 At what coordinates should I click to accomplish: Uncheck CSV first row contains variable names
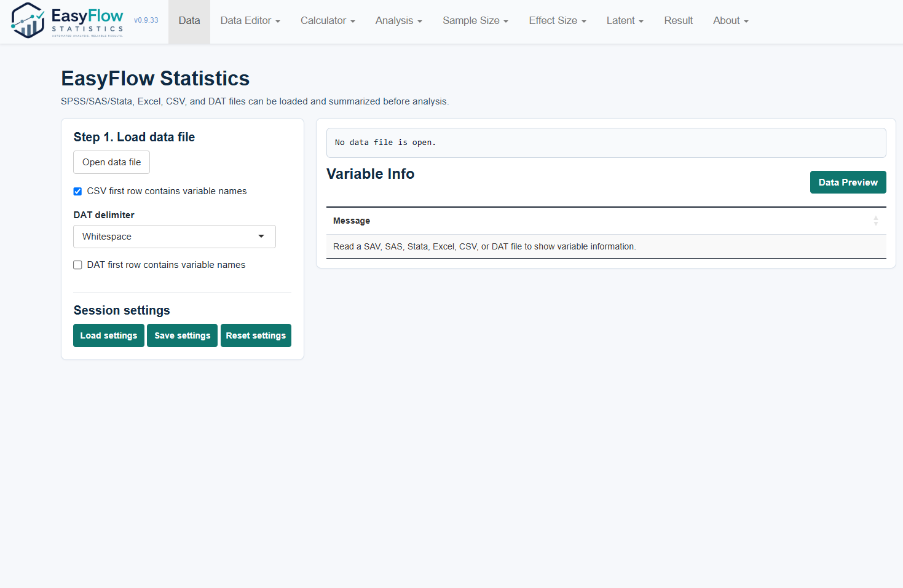(77, 191)
